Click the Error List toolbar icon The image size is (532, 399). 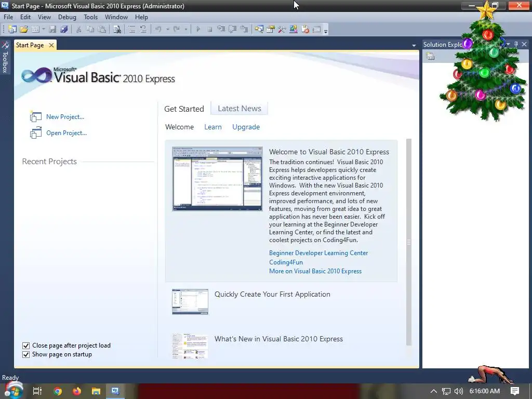305,29
